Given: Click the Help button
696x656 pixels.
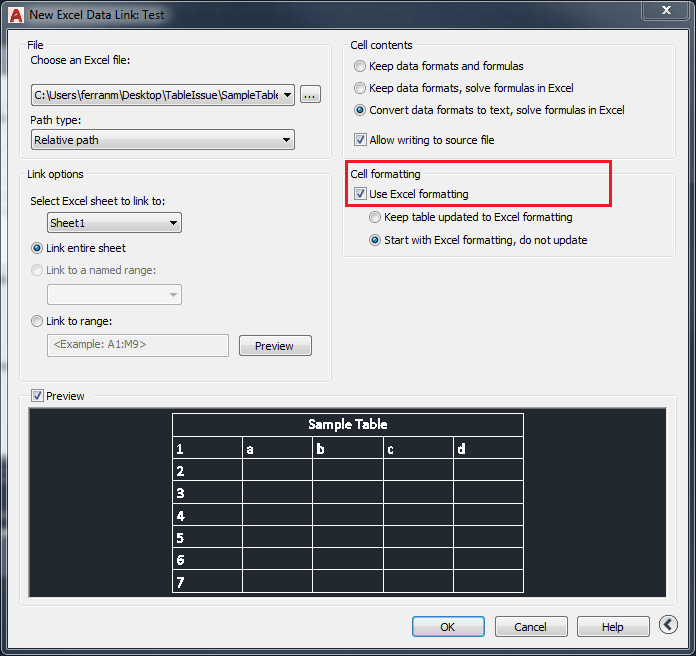Looking at the screenshot, I should [613, 626].
